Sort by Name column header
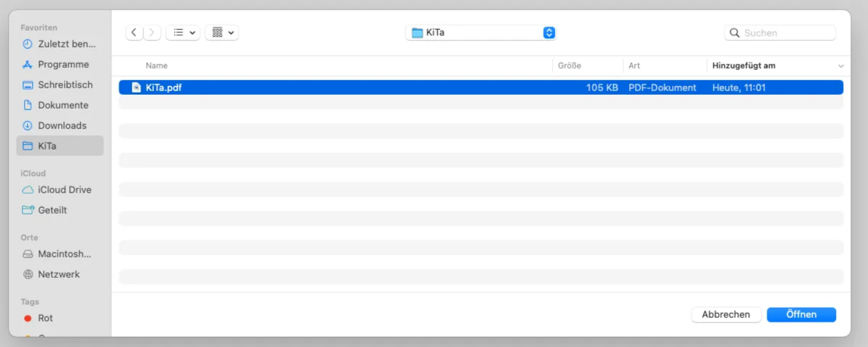 [x=157, y=66]
